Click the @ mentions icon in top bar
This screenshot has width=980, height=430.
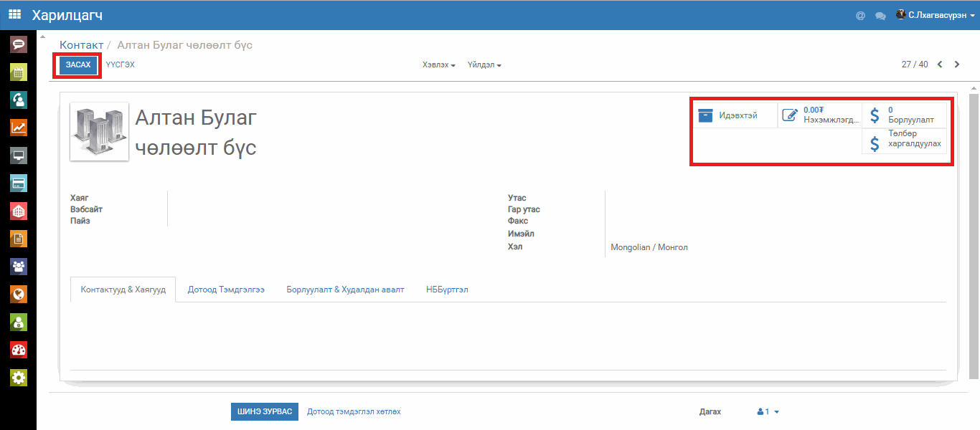[860, 15]
